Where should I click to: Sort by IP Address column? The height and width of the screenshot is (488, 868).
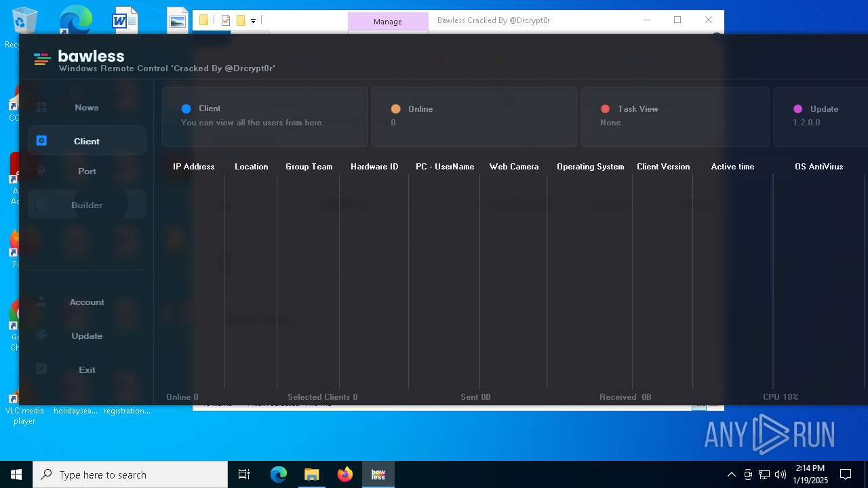[x=194, y=167]
